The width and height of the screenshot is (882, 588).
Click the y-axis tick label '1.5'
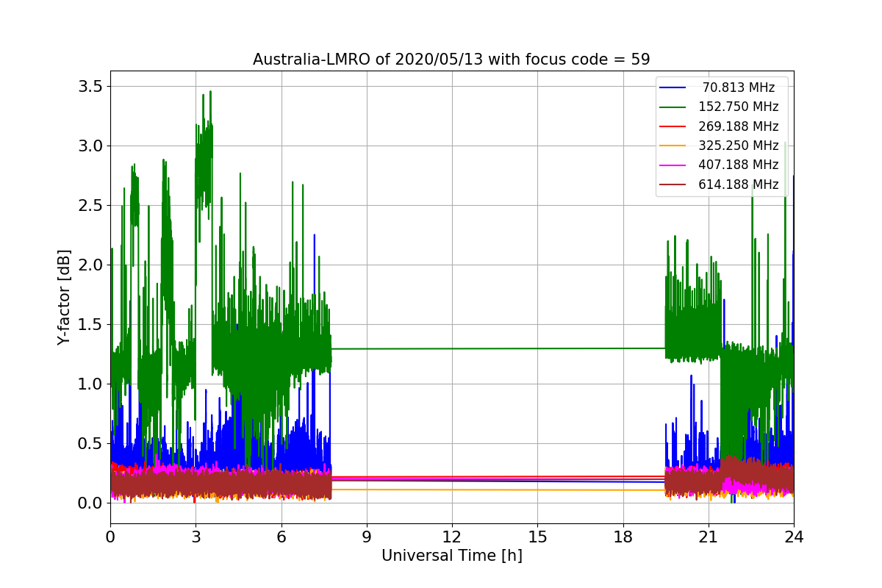(91, 325)
